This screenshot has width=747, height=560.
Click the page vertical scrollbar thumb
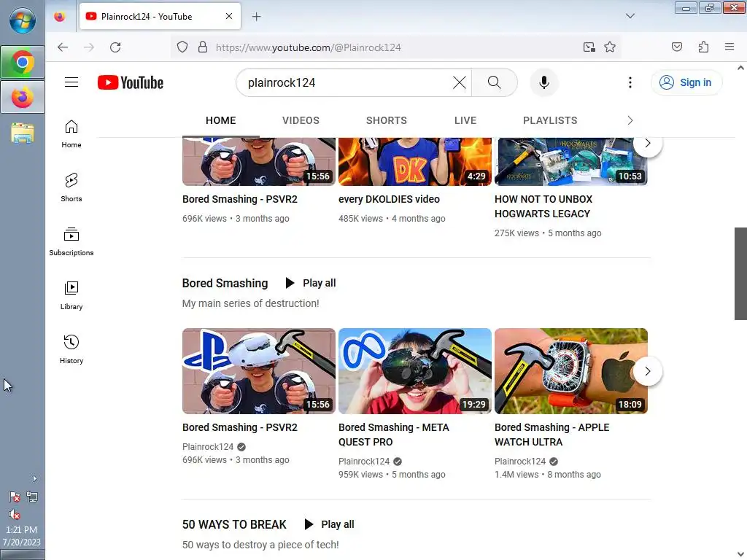[x=740, y=273]
